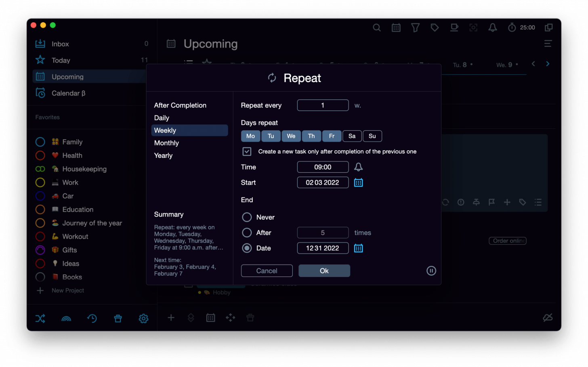Open notifications via the bell icon

pos(492,27)
